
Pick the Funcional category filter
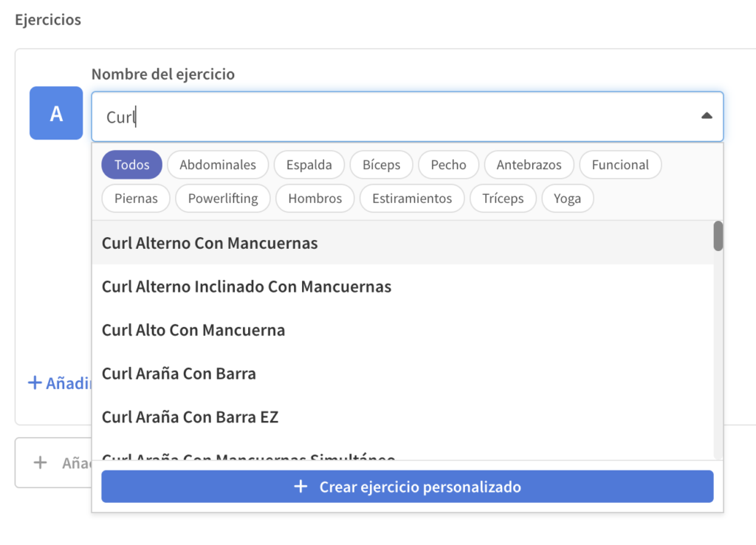click(x=620, y=165)
